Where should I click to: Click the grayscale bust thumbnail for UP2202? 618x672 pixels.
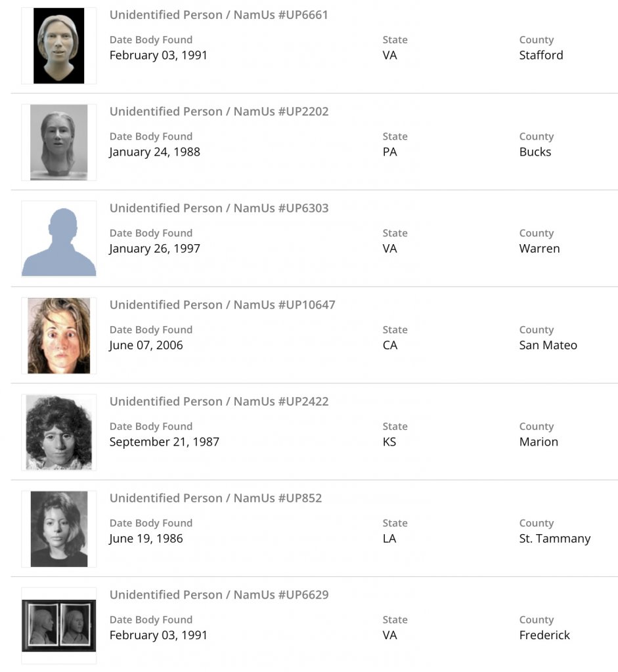coord(59,142)
